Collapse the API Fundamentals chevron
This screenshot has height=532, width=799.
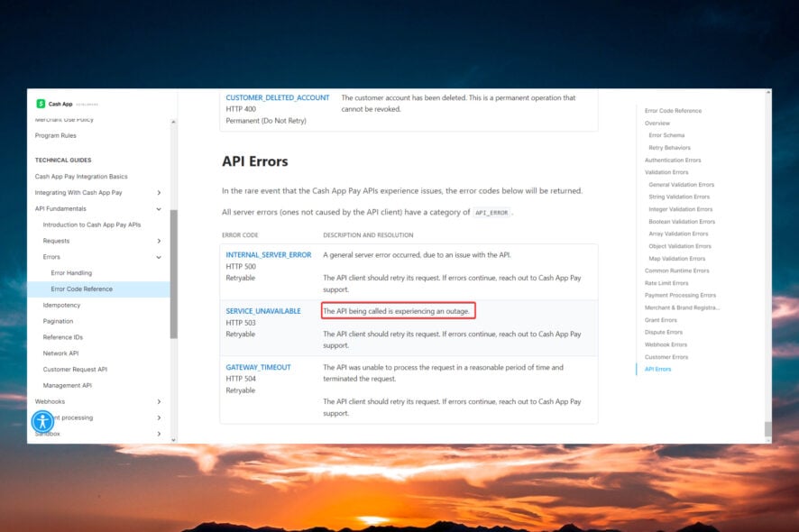pyautogui.click(x=159, y=209)
